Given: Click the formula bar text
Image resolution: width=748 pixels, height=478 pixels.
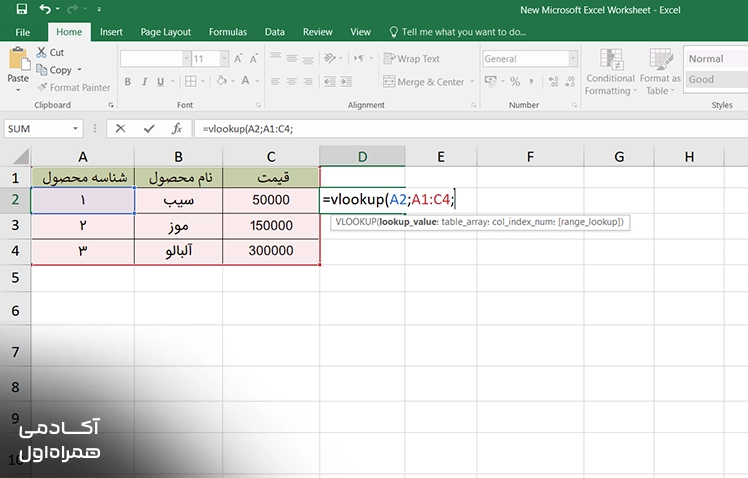Looking at the screenshot, I should (248, 129).
